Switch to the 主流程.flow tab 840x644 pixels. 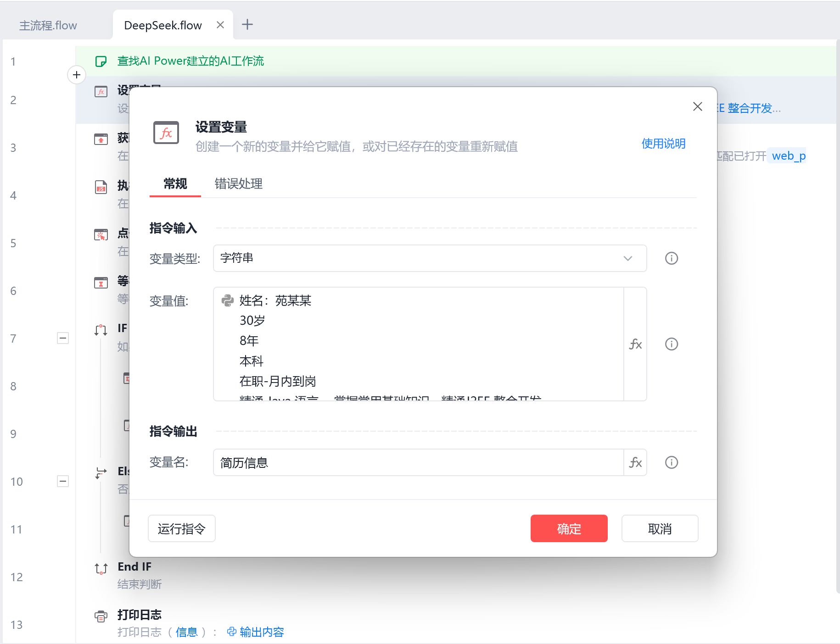[48, 25]
